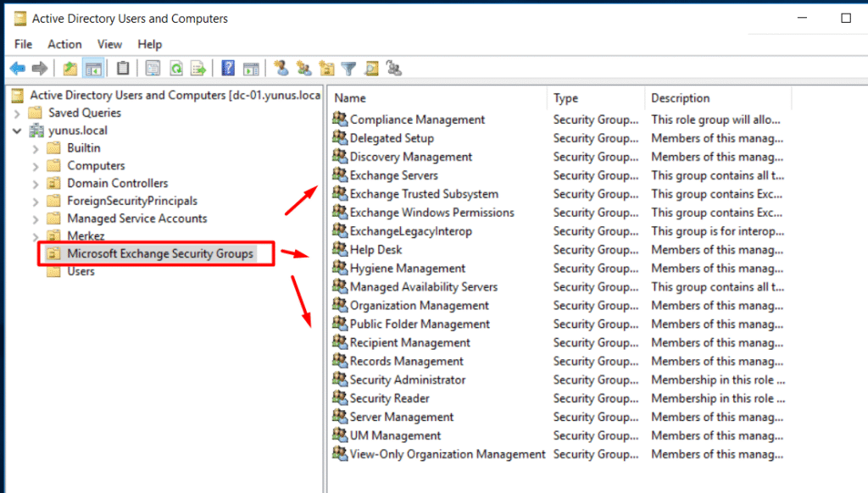Expand the Saved Queries tree node

(17, 113)
